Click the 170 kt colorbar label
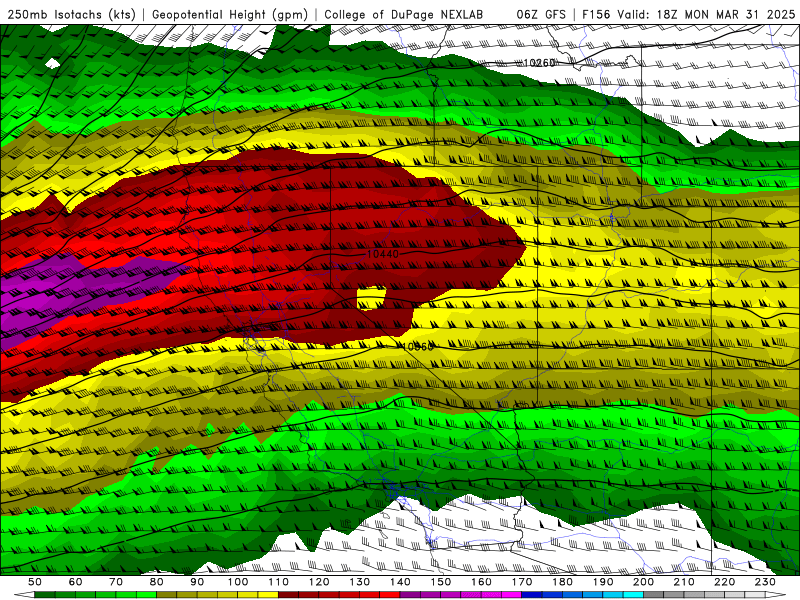This screenshot has height=600, width=800. tap(522, 582)
